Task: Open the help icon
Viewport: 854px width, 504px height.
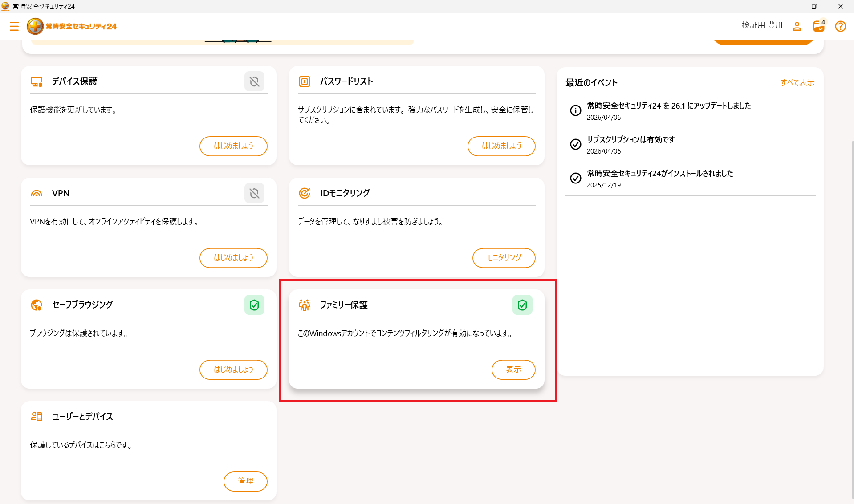Action: 840,26
